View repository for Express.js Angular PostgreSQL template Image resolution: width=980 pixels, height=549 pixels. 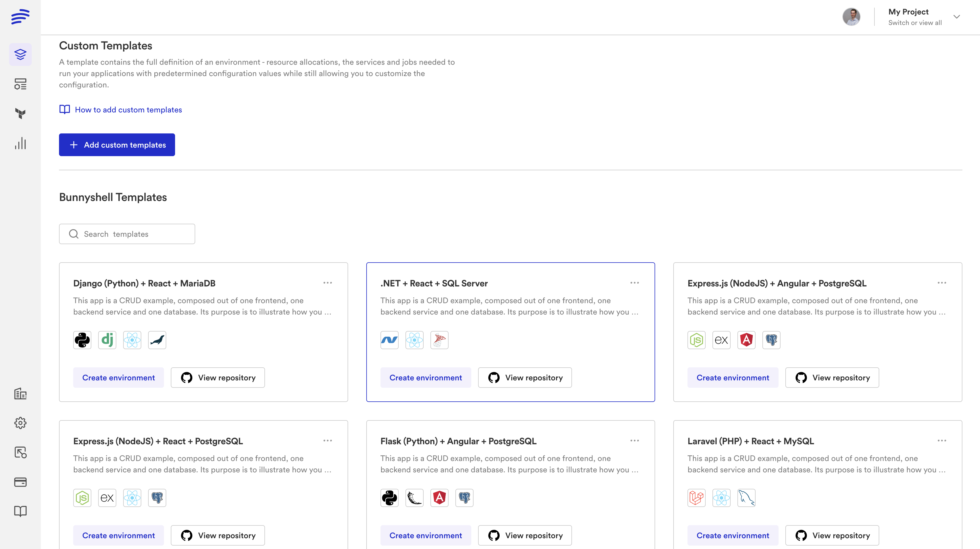(832, 378)
